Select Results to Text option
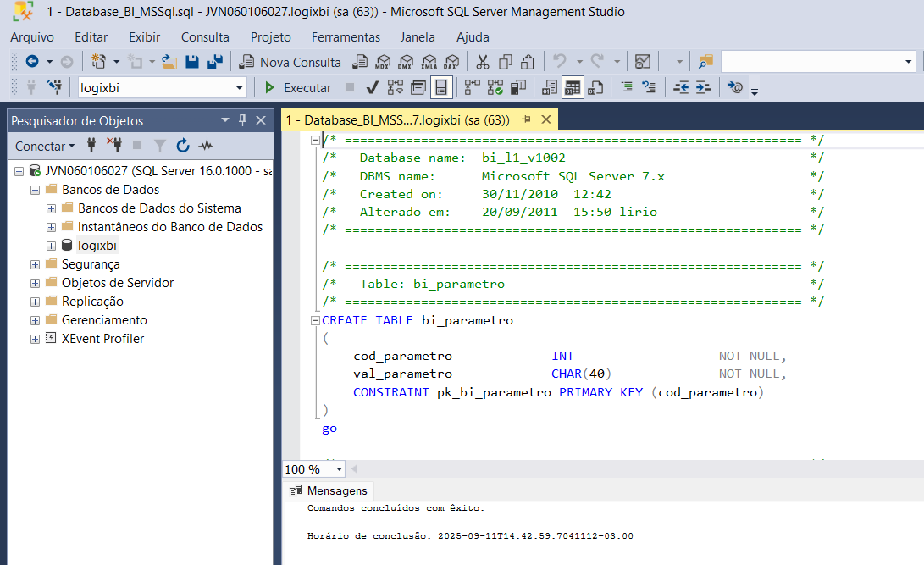The width and height of the screenshot is (924, 565). [x=549, y=88]
